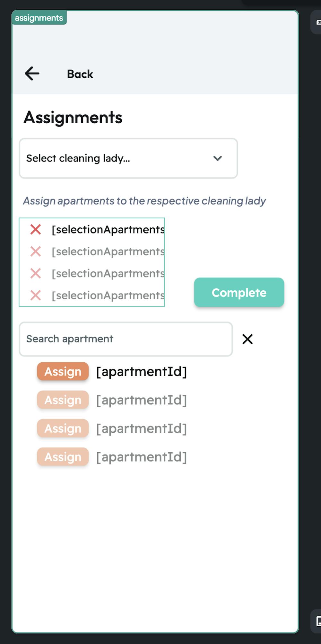
Task: Remove the fourth selected apartment entry
Action: pyautogui.click(x=36, y=295)
